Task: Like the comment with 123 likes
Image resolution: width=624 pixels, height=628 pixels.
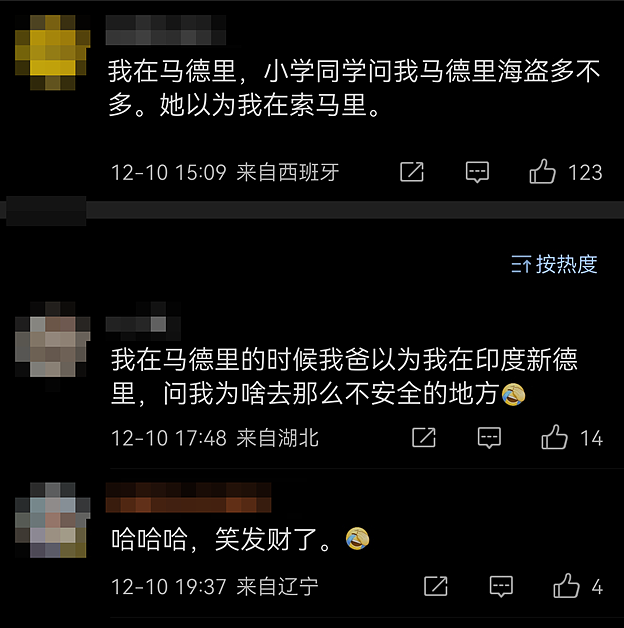Action: point(542,171)
